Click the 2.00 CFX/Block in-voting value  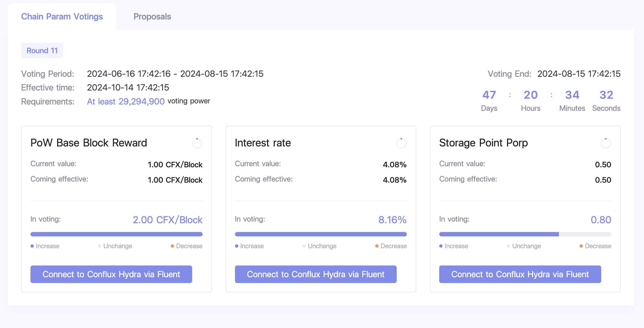click(x=167, y=220)
